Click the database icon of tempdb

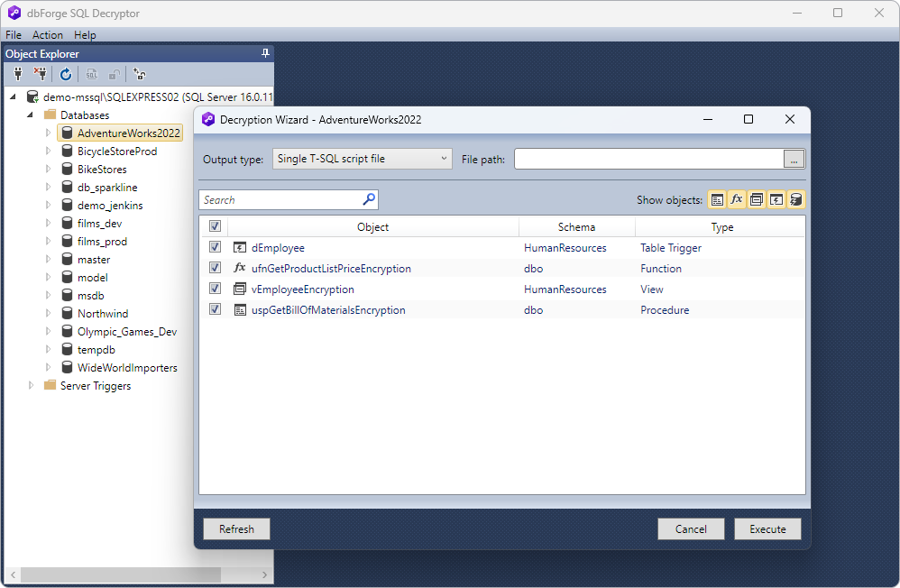point(67,349)
